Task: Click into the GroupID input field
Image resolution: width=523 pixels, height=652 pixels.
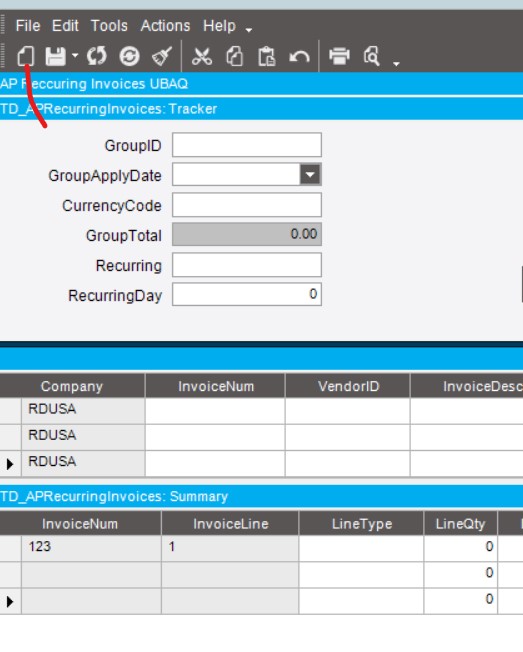Action: point(247,145)
